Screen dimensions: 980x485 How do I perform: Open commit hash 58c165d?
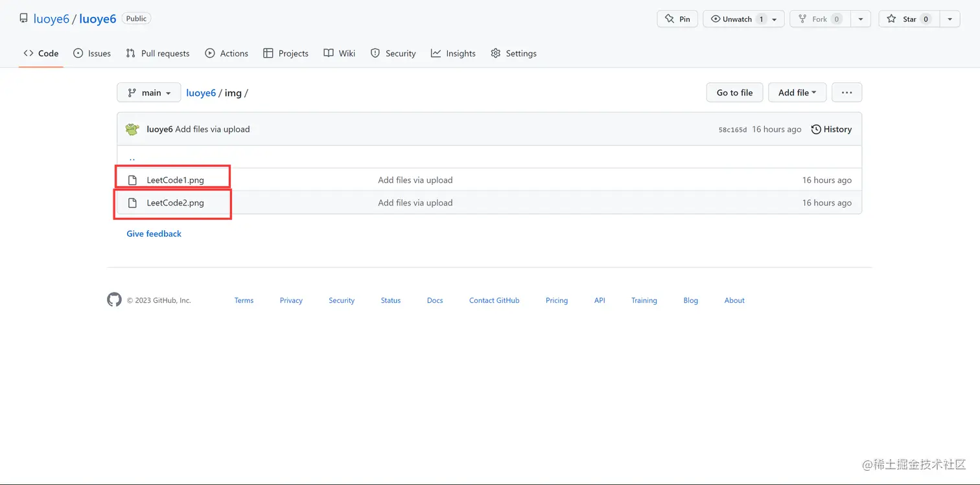point(732,130)
